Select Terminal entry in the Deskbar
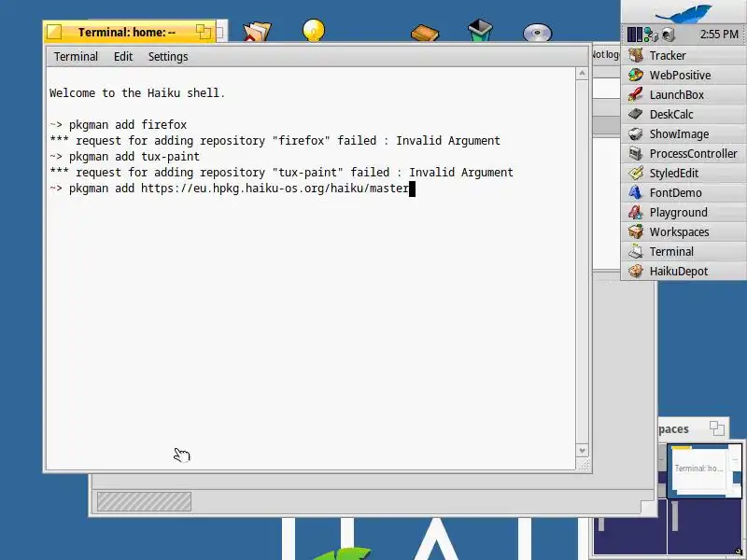Image resolution: width=747 pixels, height=560 pixels. (x=684, y=251)
